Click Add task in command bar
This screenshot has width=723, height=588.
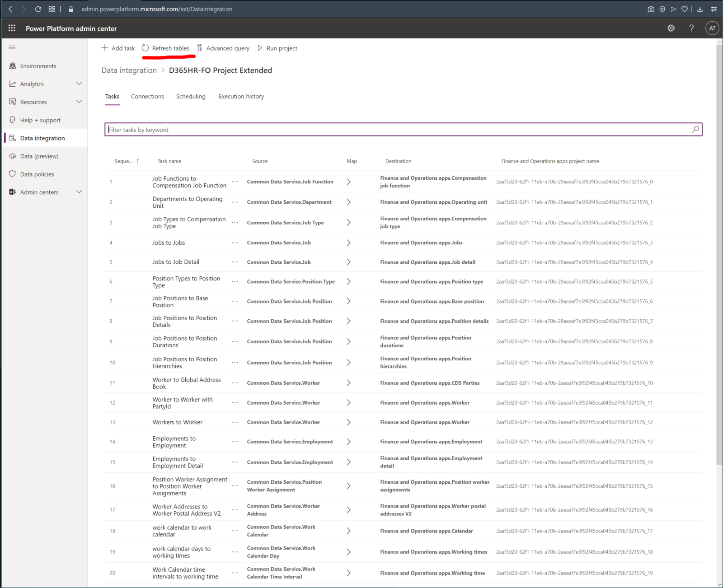point(118,48)
